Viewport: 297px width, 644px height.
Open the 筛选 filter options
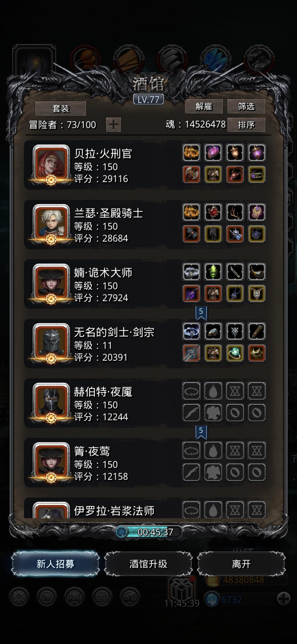tap(246, 106)
